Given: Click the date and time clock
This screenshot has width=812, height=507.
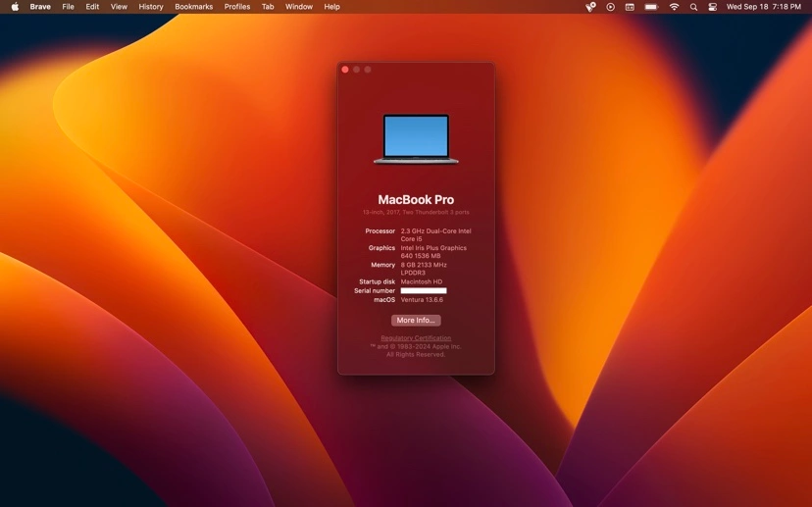Looking at the screenshot, I should tap(763, 7).
